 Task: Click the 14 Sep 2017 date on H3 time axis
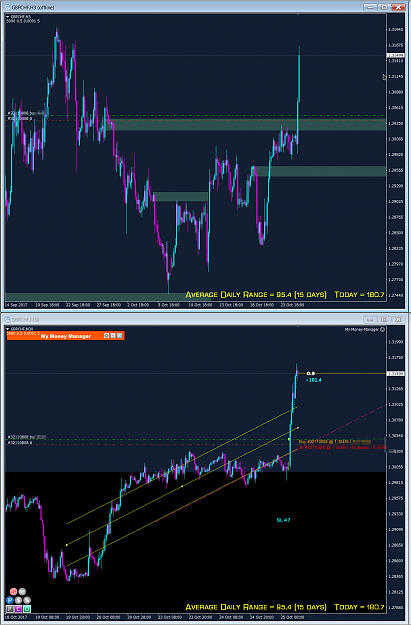pyautogui.click(x=16, y=305)
